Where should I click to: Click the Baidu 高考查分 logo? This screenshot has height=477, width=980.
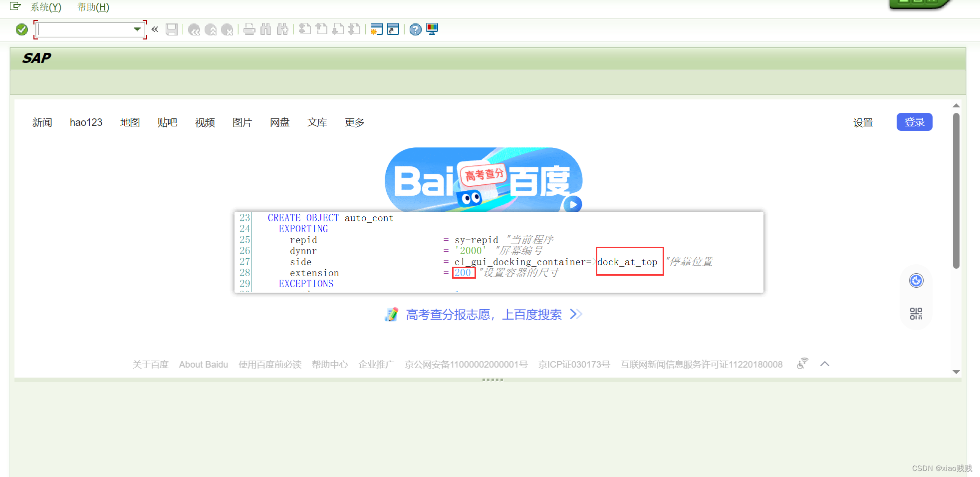483,179
